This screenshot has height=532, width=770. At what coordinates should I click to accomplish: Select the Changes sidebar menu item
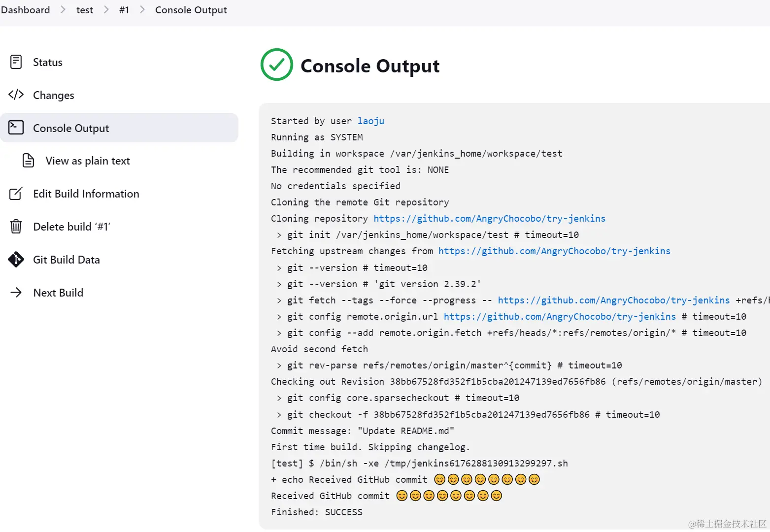pyautogui.click(x=54, y=95)
